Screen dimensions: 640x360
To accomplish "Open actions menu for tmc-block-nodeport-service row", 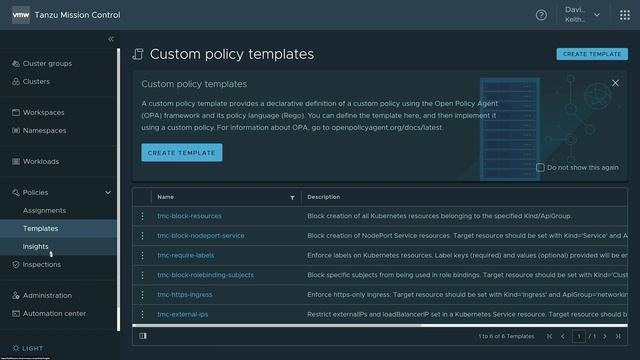I will pos(142,236).
